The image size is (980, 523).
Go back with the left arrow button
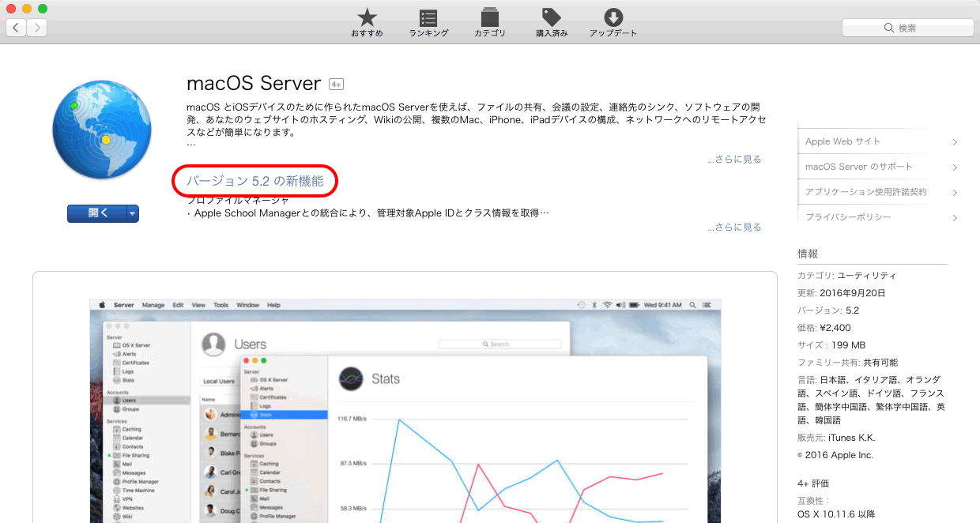(x=17, y=28)
